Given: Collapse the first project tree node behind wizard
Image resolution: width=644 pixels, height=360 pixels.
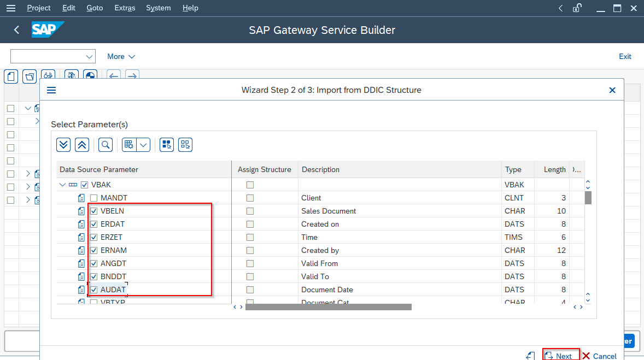Looking at the screenshot, I should pyautogui.click(x=28, y=108).
